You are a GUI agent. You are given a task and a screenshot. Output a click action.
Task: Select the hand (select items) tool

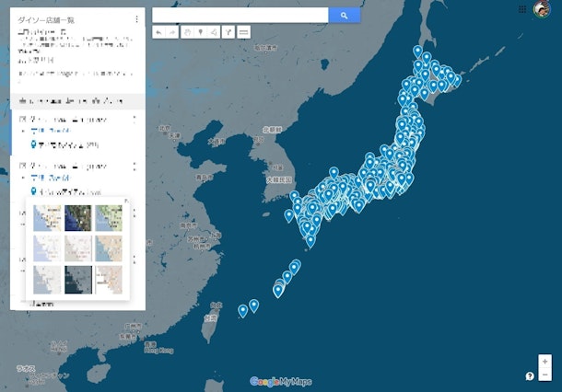(x=187, y=32)
